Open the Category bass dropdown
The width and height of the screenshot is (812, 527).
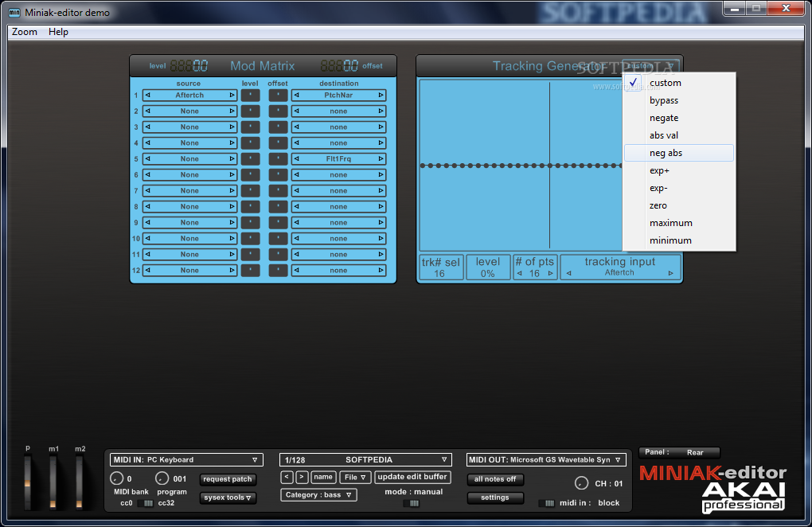coord(318,495)
